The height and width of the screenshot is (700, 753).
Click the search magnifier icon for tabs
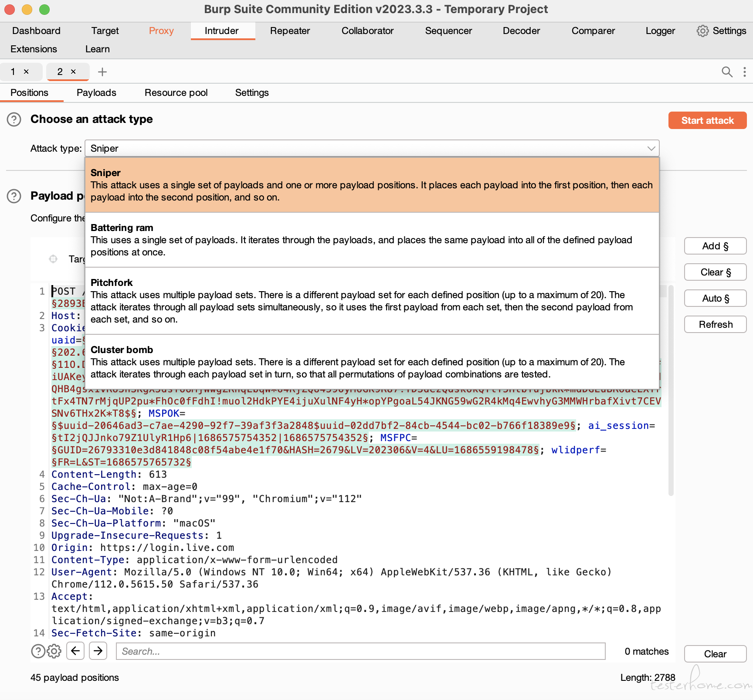point(727,72)
